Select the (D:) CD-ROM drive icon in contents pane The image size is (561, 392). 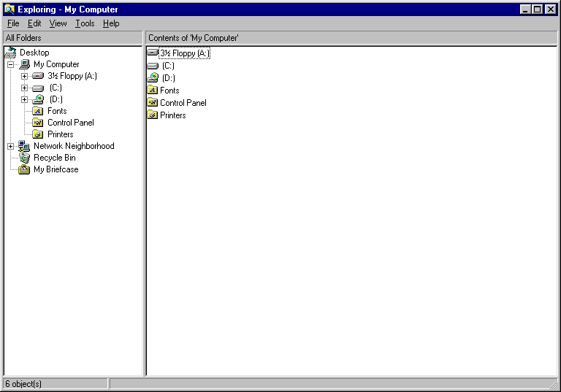tap(153, 78)
